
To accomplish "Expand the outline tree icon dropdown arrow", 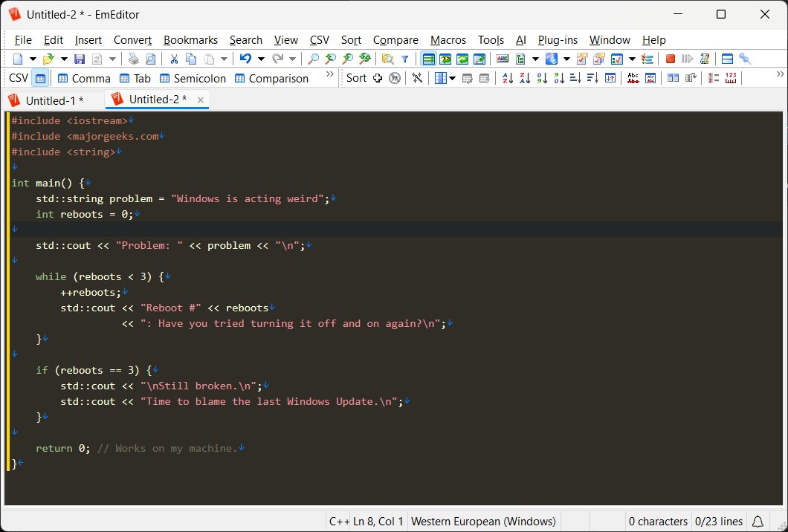I will (x=535, y=59).
